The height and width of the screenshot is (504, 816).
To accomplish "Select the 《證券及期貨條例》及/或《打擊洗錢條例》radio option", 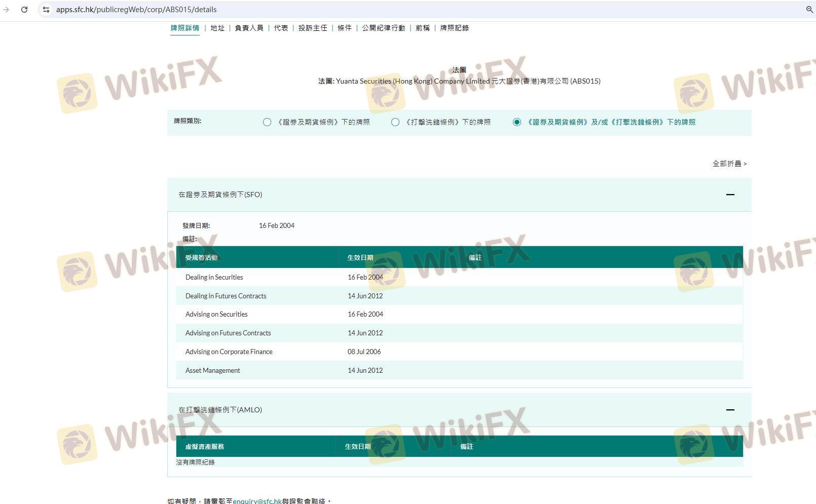I will point(517,122).
